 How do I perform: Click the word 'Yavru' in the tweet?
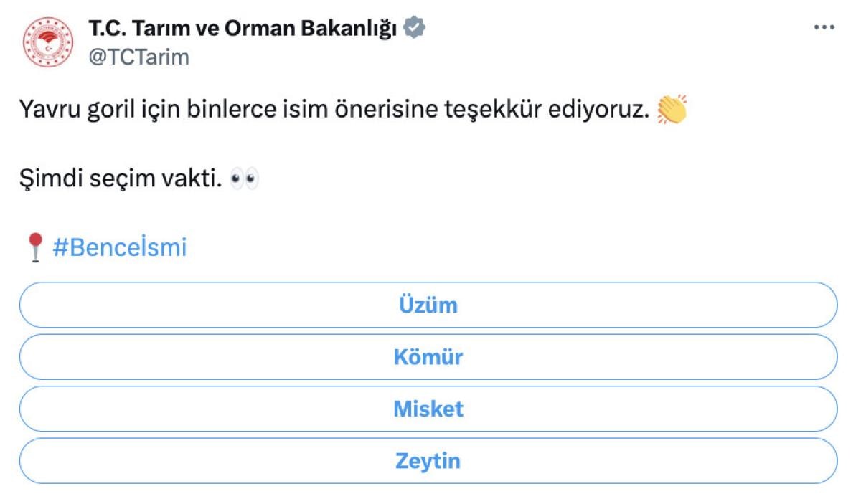pyautogui.click(x=49, y=110)
